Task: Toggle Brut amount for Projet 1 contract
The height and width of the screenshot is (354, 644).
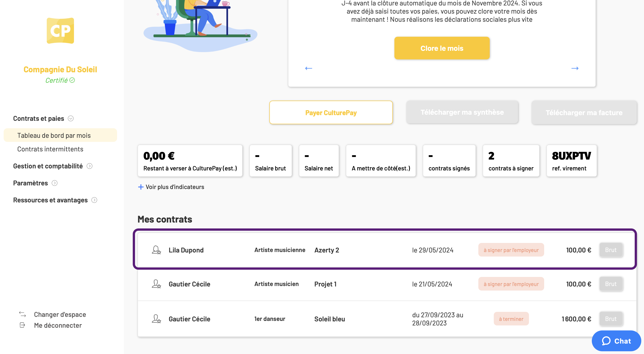Action: coord(611,284)
